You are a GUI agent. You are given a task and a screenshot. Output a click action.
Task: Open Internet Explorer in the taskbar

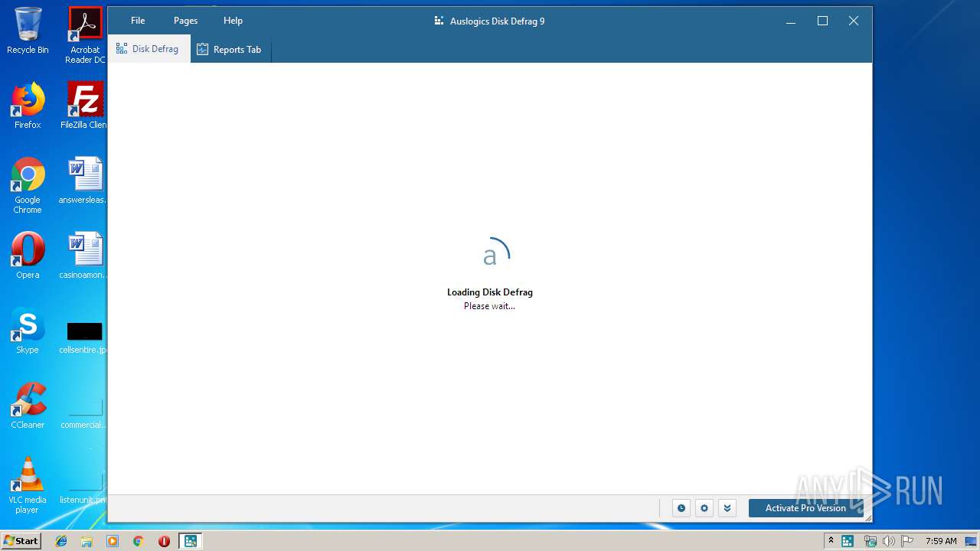point(61,541)
